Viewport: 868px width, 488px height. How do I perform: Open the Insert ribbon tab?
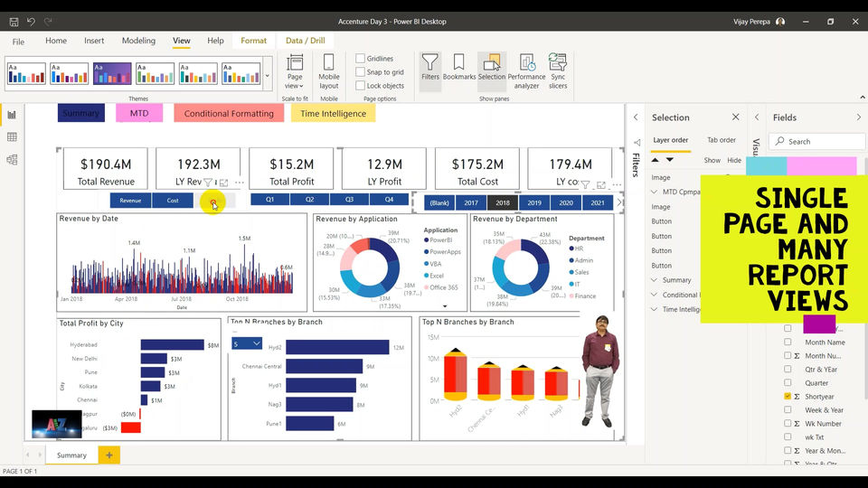[94, 41]
